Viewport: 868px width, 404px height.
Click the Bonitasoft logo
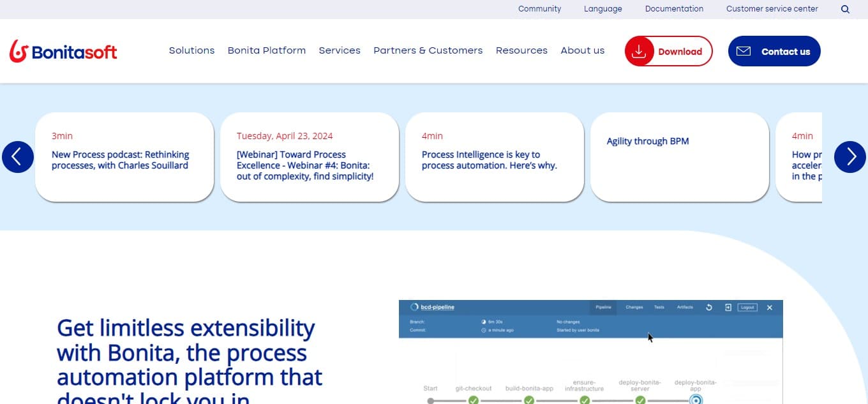click(x=63, y=50)
